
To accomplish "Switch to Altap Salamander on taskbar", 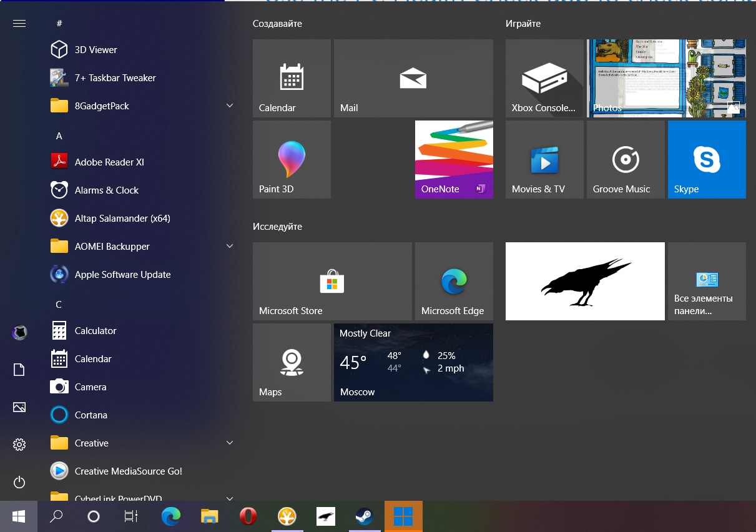I will tap(287, 516).
